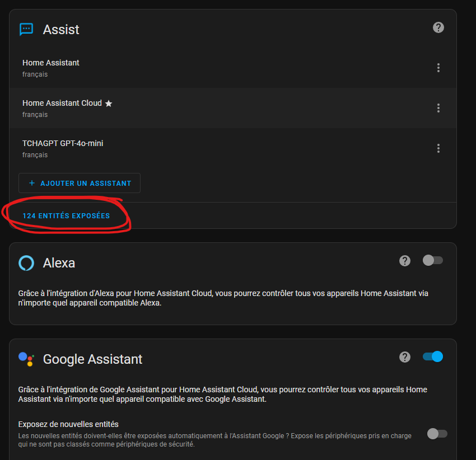Open the Assist help question mark
476x460 pixels.
(x=438, y=27)
